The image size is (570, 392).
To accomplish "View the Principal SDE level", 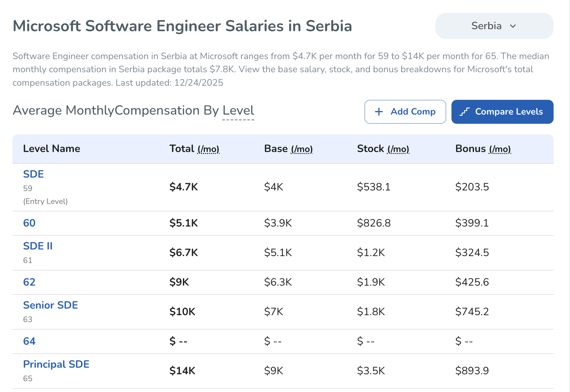I will tap(56, 364).
